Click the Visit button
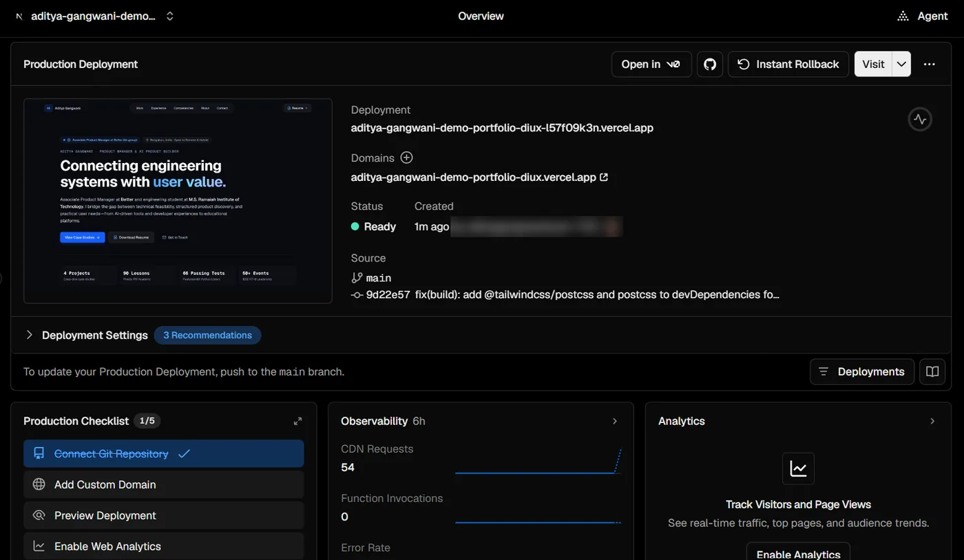 873,64
